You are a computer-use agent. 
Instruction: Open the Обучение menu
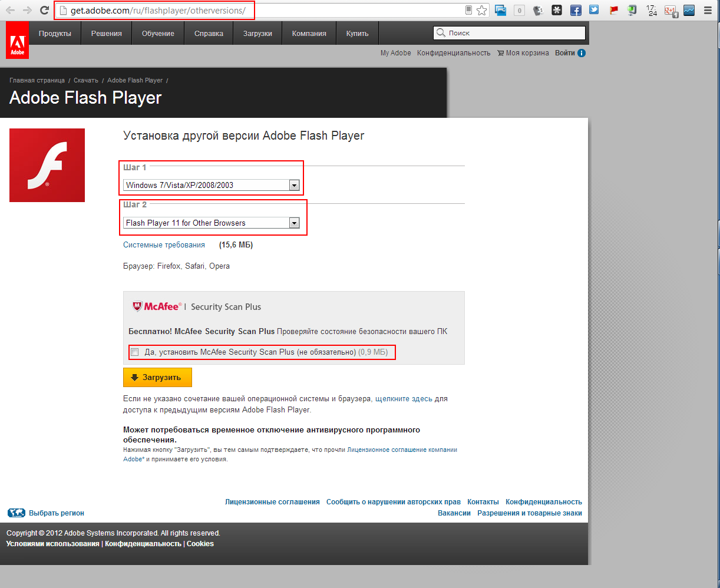158,34
